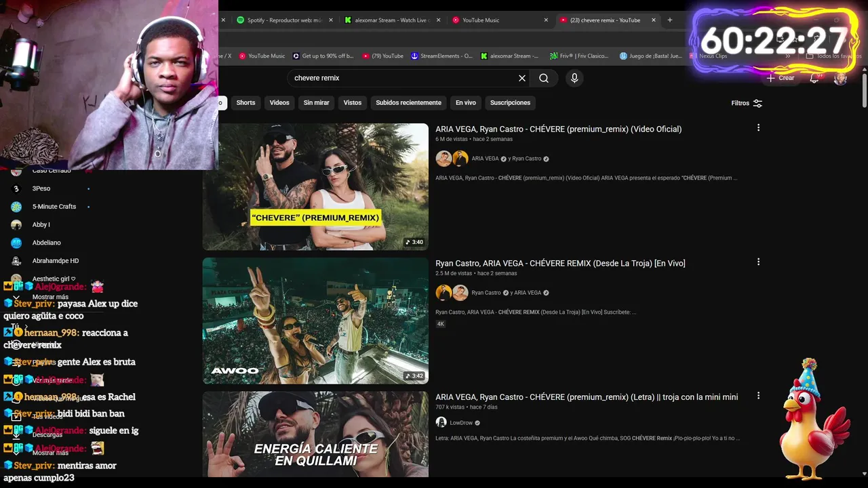Click the 4K badge on second result
The image size is (868, 488).
[441, 324]
